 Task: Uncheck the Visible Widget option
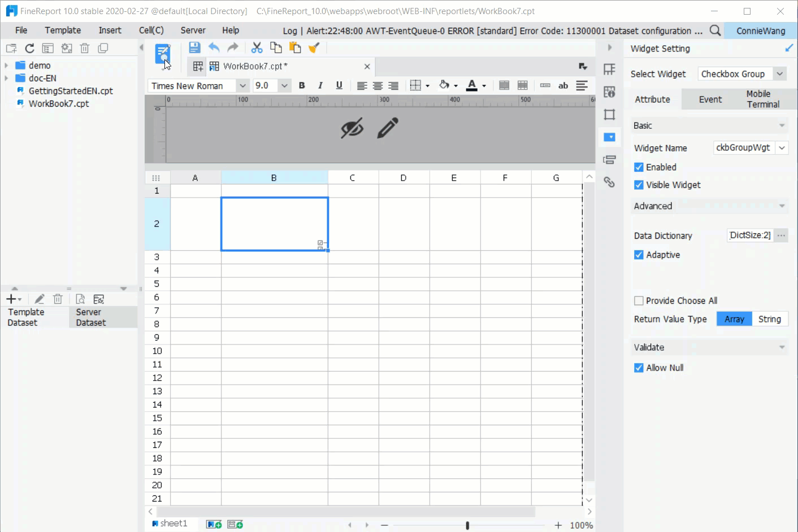638,185
